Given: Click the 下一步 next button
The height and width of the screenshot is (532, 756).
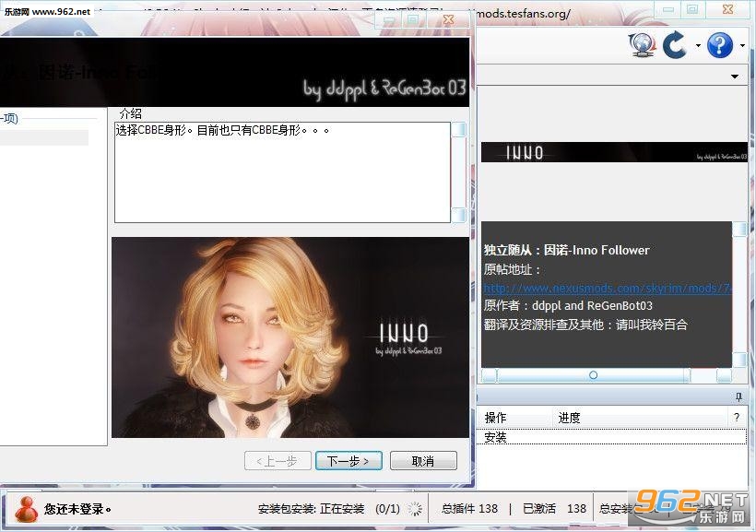Looking at the screenshot, I should (348, 461).
